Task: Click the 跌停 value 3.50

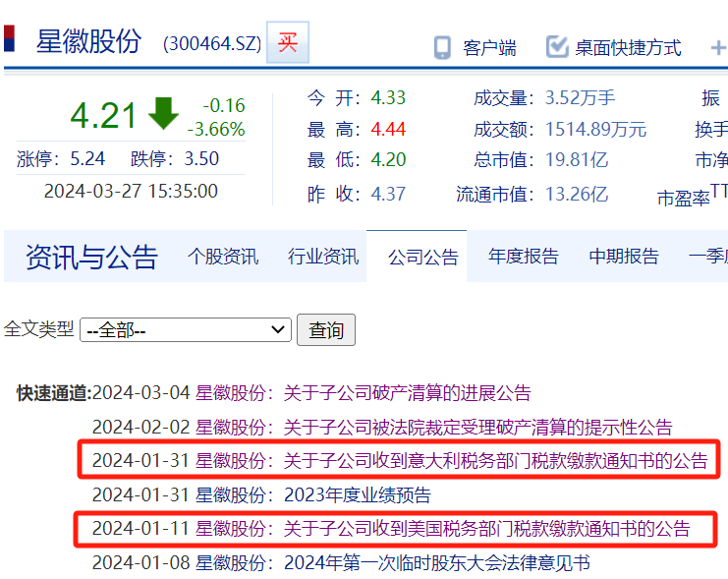Action: pyautogui.click(x=201, y=159)
